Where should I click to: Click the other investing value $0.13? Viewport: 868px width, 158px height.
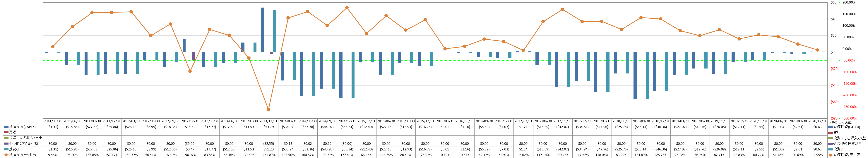point(288,144)
